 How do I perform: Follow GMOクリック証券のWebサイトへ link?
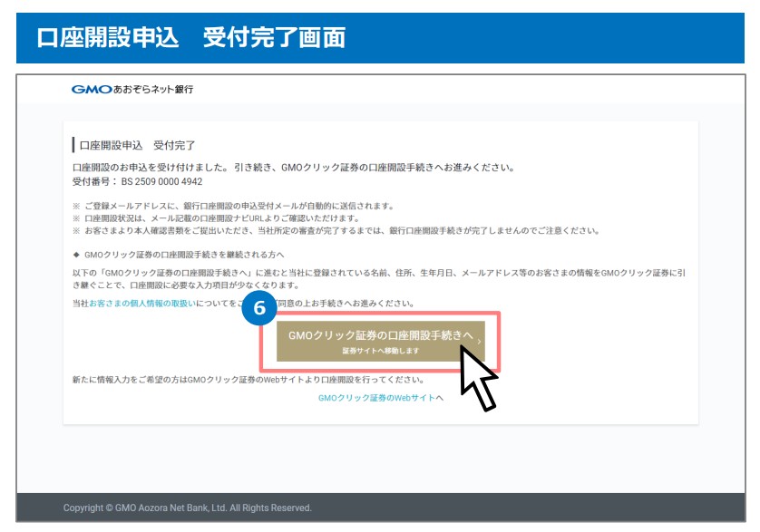click(381, 398)
